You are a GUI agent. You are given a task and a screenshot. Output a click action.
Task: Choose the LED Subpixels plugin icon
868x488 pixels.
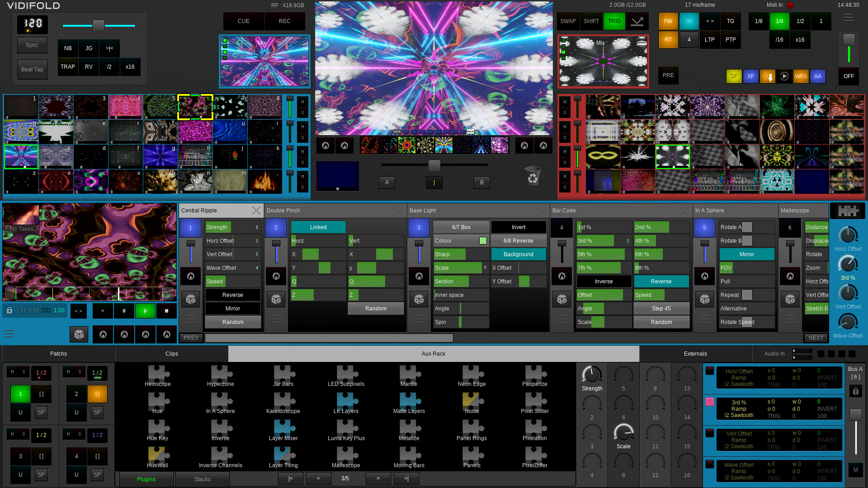coord(347,373)
